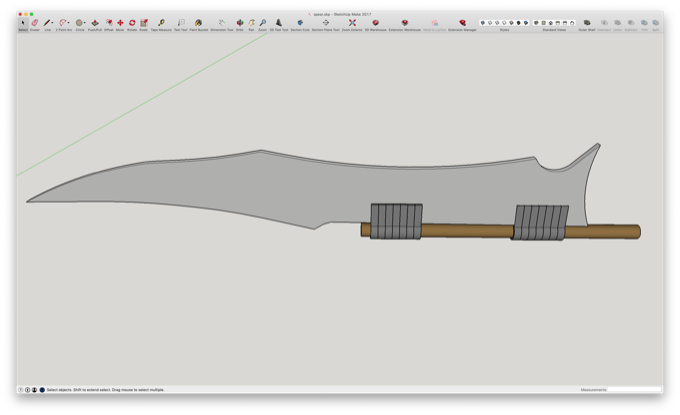Click the dark blue status bar icon
The height and width of the screenshot is (415, 680).
tap(42, 390)
